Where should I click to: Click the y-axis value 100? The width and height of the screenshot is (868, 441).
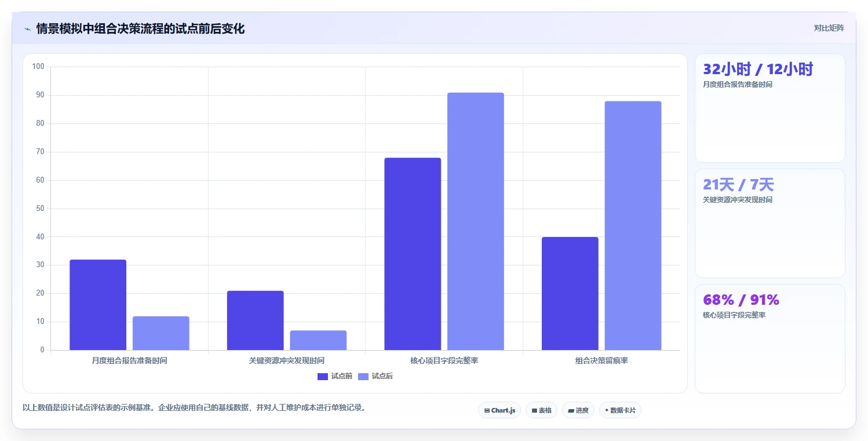tap(38, 67)
